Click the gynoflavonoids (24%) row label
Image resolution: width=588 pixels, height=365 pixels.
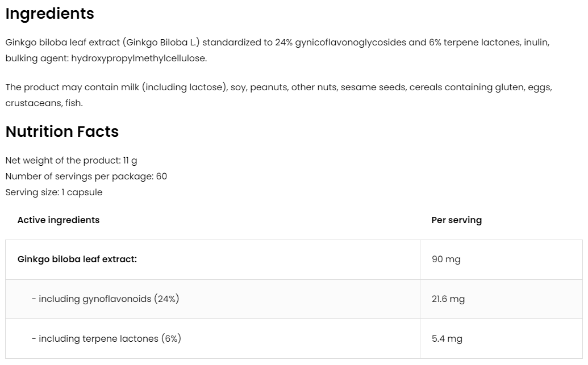click(105, 299)
